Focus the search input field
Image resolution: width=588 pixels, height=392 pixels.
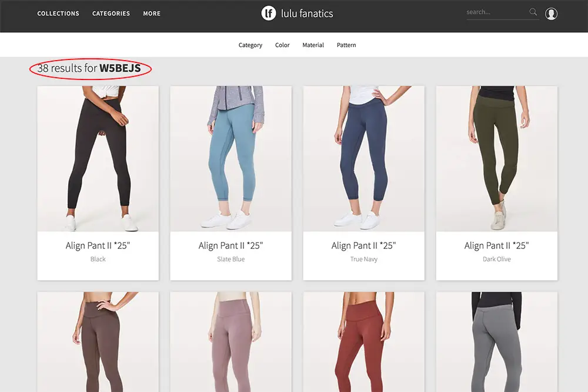pyautogui.click(x=496, y=12)
